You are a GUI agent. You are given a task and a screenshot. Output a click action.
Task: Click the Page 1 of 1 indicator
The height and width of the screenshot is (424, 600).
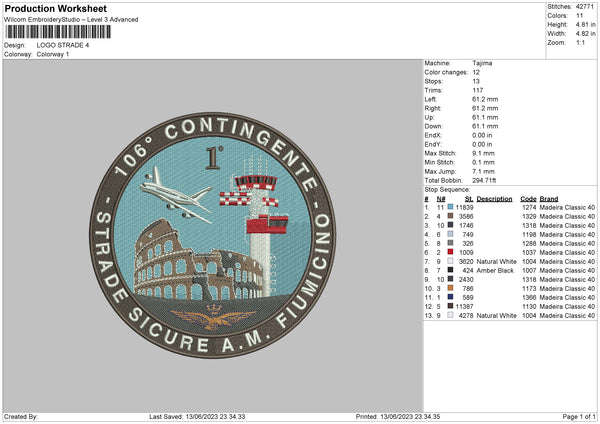tap(579, 417)
